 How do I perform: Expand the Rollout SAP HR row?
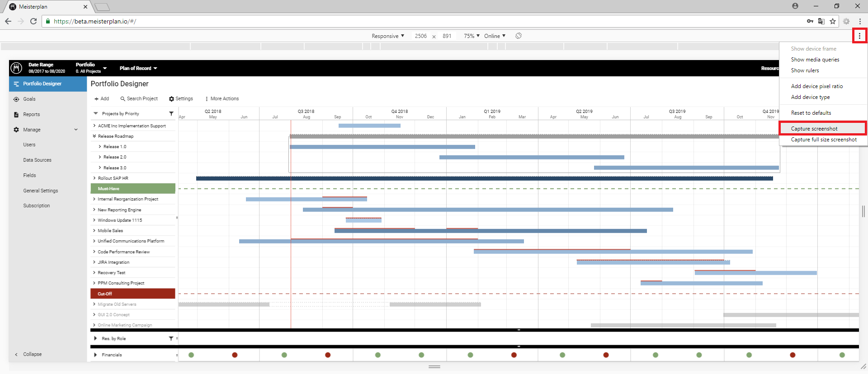94,178
